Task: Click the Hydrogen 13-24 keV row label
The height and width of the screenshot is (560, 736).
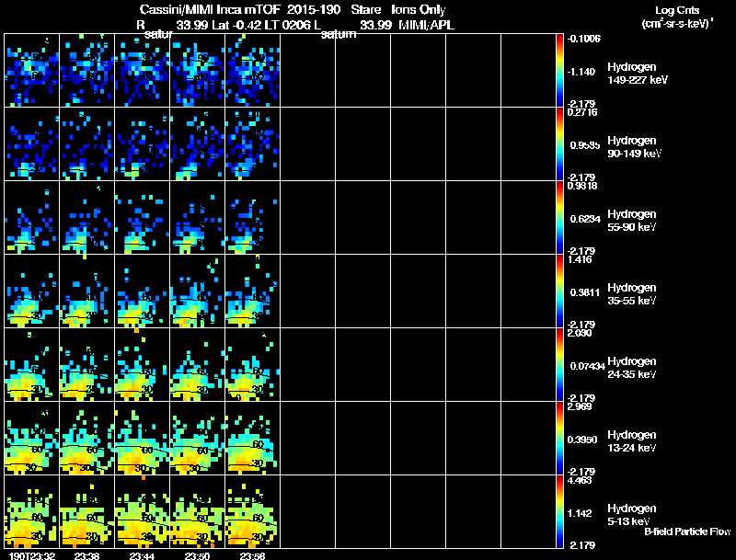Action: coord(632,441)
